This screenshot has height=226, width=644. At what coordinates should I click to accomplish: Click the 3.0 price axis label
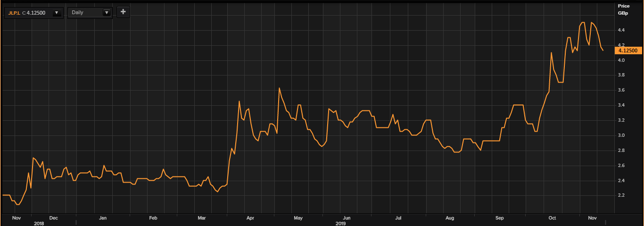coord(621,135)
